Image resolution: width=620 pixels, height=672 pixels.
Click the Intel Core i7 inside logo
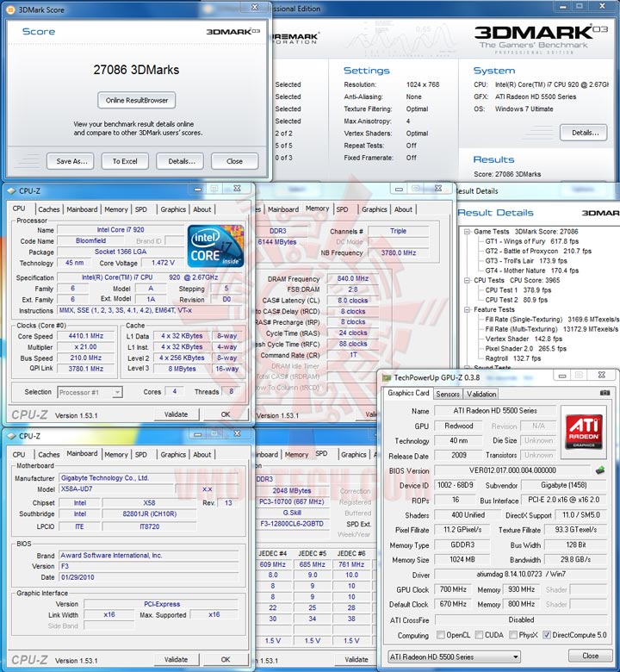[x=216, y=246]
